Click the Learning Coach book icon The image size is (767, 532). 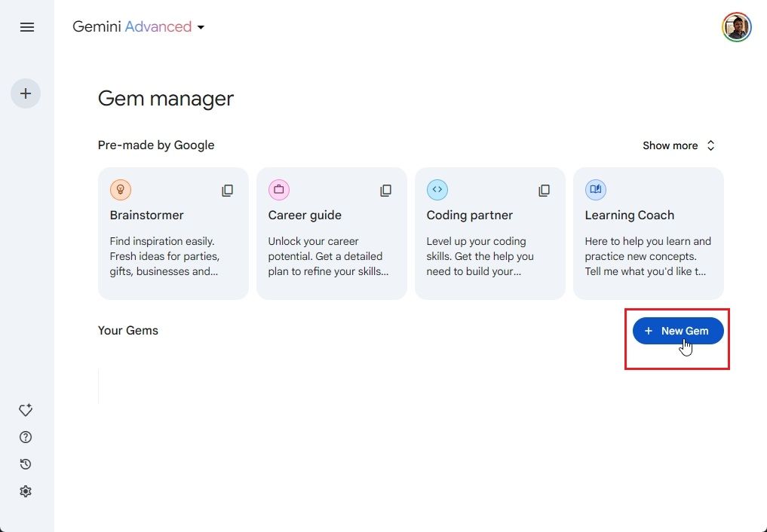click(x=596, y=190)
